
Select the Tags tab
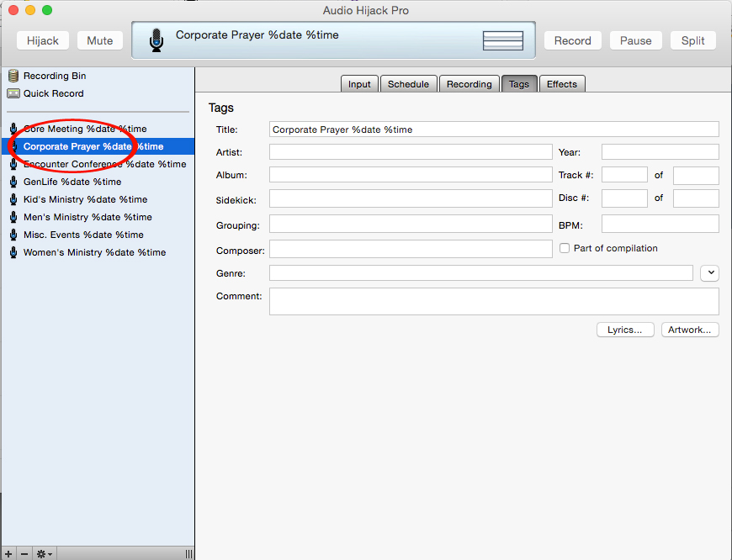(x=519, y=84)
